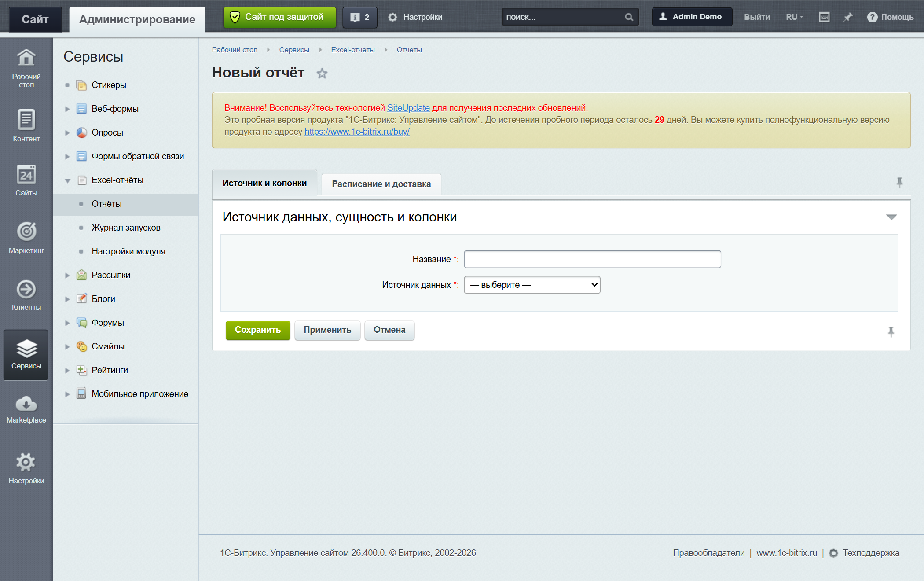The width and height of the screenshot is (924, 581).
Task: Click the Рейтинги icon
Action: pos(81,370)
